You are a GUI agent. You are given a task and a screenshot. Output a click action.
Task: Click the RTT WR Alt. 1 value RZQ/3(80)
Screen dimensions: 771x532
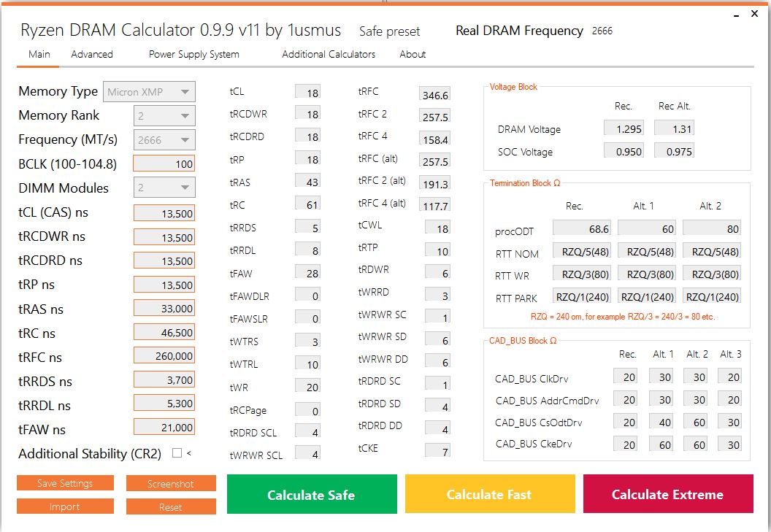647,274
